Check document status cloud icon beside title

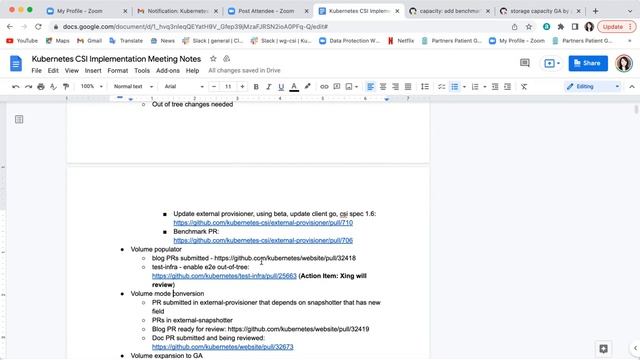(227, 59)
